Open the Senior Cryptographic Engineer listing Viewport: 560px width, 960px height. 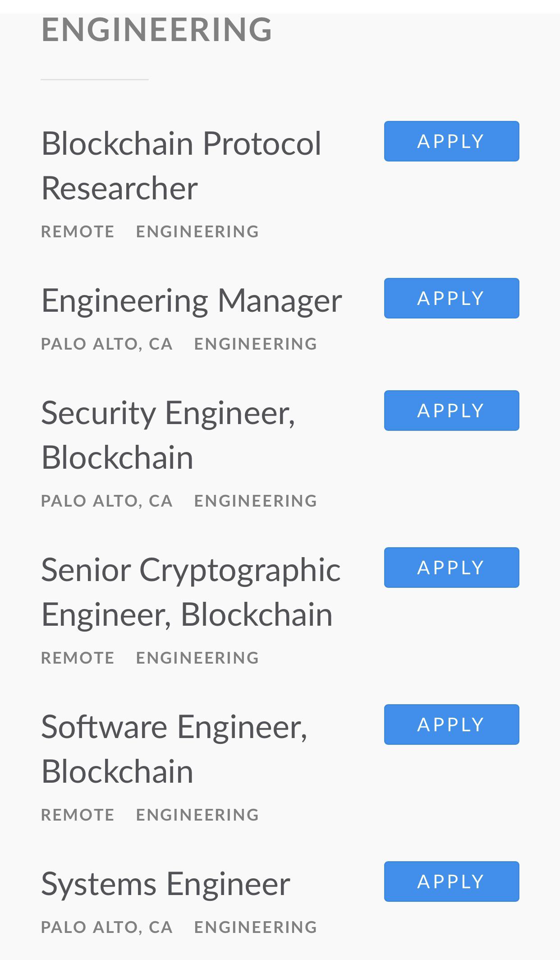[191, 591]
